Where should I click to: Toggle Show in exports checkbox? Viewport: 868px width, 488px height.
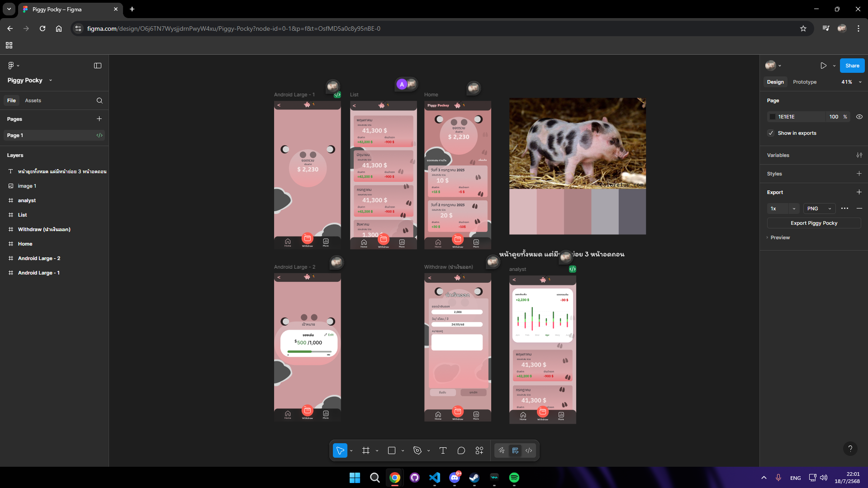(771, 133)
